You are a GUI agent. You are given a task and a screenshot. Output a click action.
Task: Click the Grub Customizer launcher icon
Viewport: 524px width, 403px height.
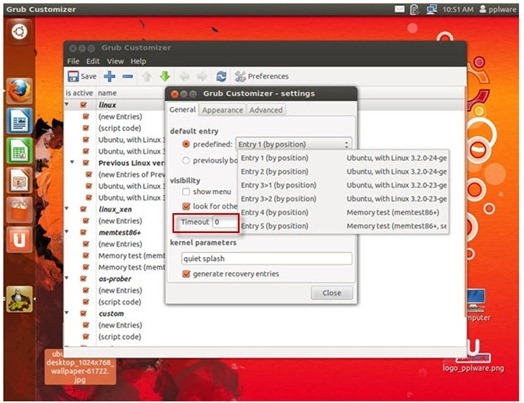tap(19, 299)
